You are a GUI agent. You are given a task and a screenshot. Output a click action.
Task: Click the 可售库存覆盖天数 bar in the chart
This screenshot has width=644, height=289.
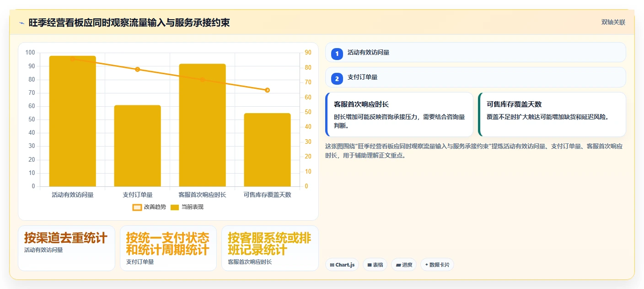click(x=268, y=150)
